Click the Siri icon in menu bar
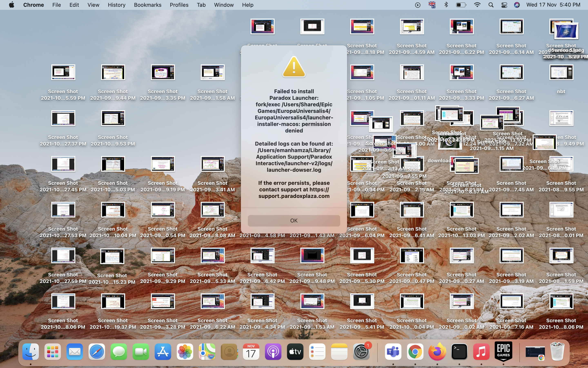This screenshot has height=368, width=588. tap(517, 5)
